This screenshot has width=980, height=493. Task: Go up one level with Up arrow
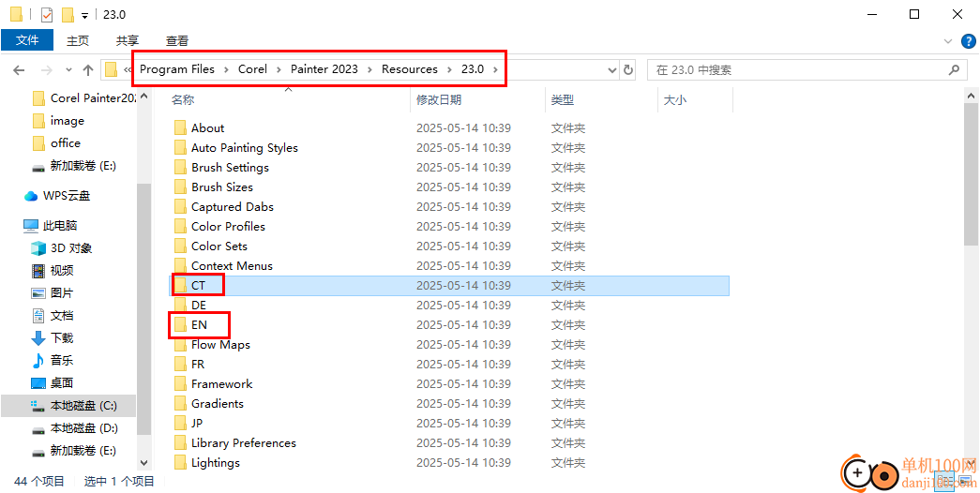tap(88, 70)
